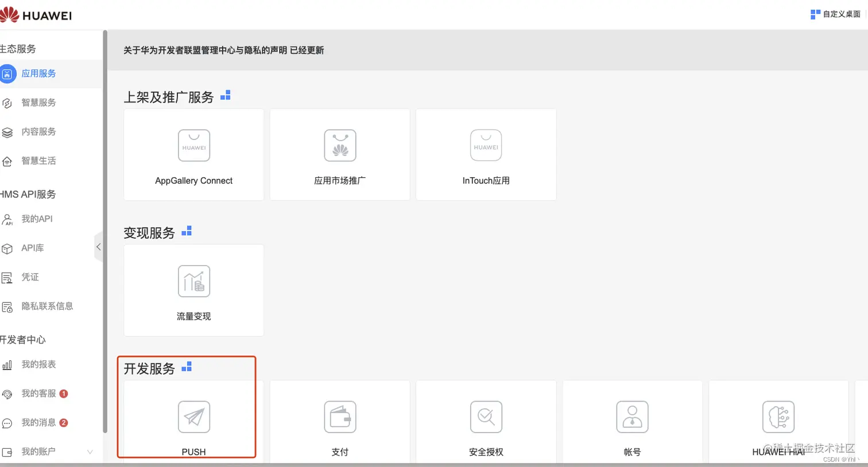The width and height of the screenshot is (868, 467).
Task: Click the 我的消息 chat bubble icon
Action: [x=7, y=423]
